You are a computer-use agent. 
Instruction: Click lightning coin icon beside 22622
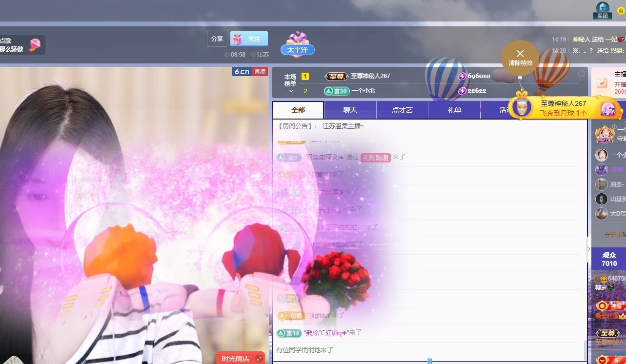tap(462, 91)
